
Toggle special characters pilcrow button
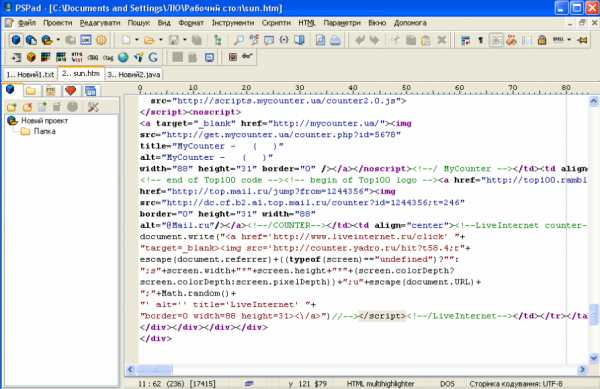coord(481,40)
